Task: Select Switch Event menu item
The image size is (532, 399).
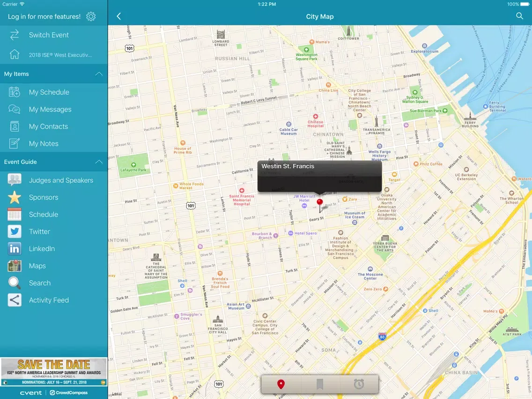Action: [53, 35]
